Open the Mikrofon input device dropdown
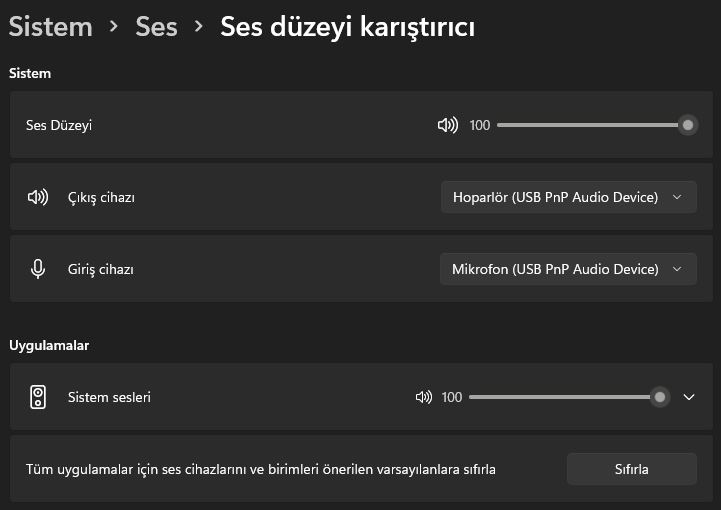Viewport: 721px width, 510px height. [x=568, y=269]
